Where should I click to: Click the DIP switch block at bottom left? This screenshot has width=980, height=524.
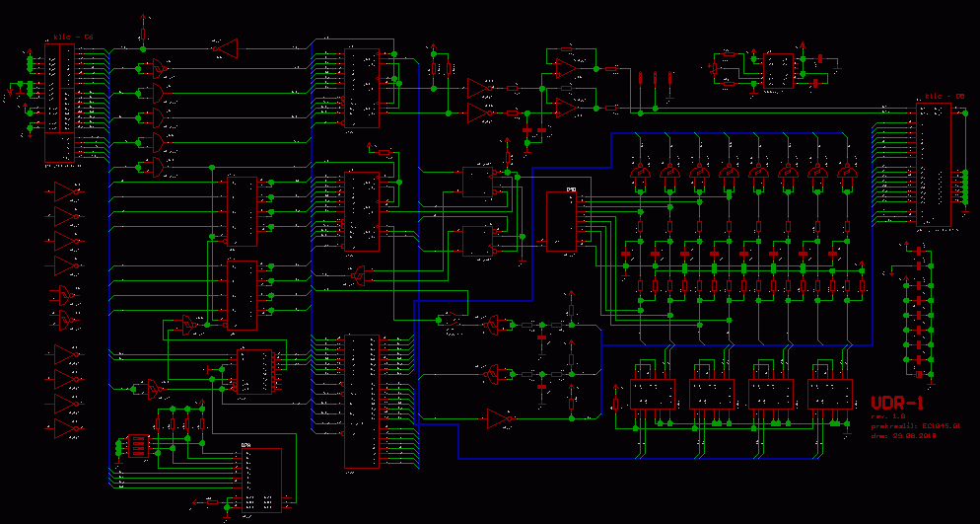point(139,446)
